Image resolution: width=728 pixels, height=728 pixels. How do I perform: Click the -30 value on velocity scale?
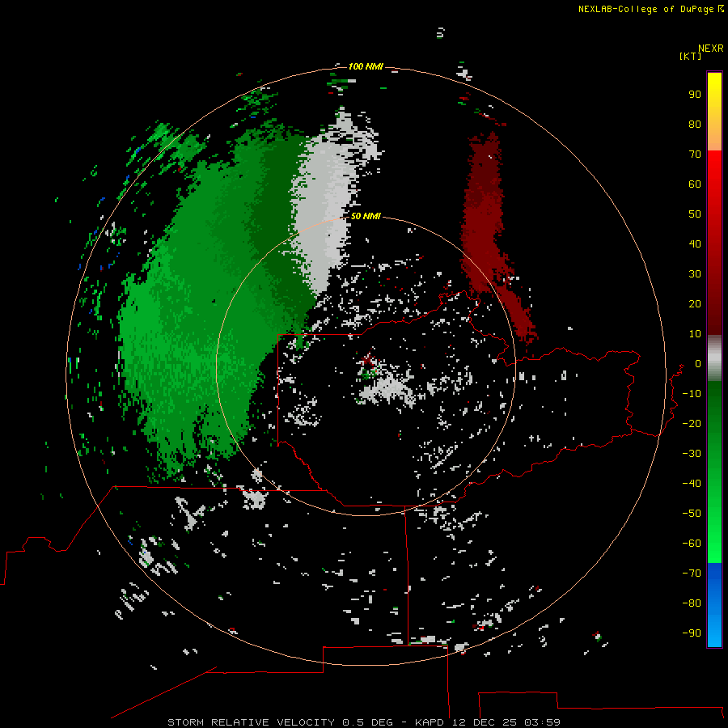(x=692, y=454)
